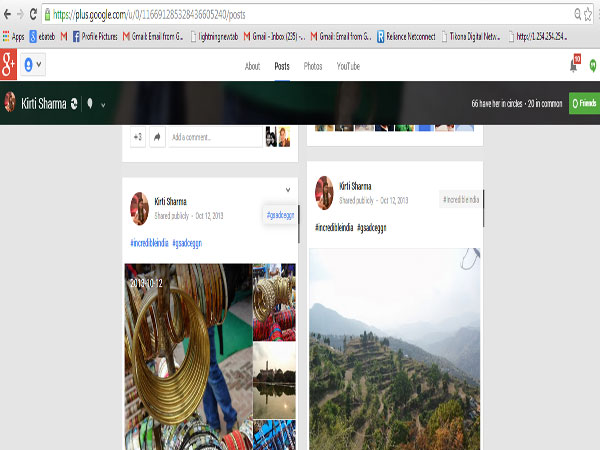Click the '20 in common' text

545,103
